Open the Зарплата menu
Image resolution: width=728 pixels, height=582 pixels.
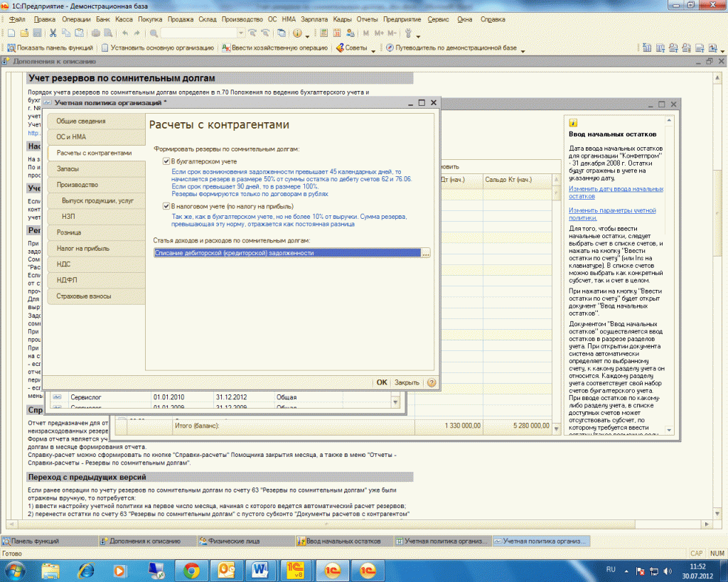coord(313,19)
